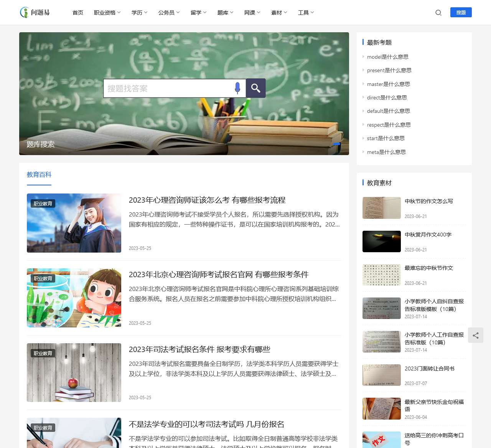Open the present是什么意思 link

389,70
